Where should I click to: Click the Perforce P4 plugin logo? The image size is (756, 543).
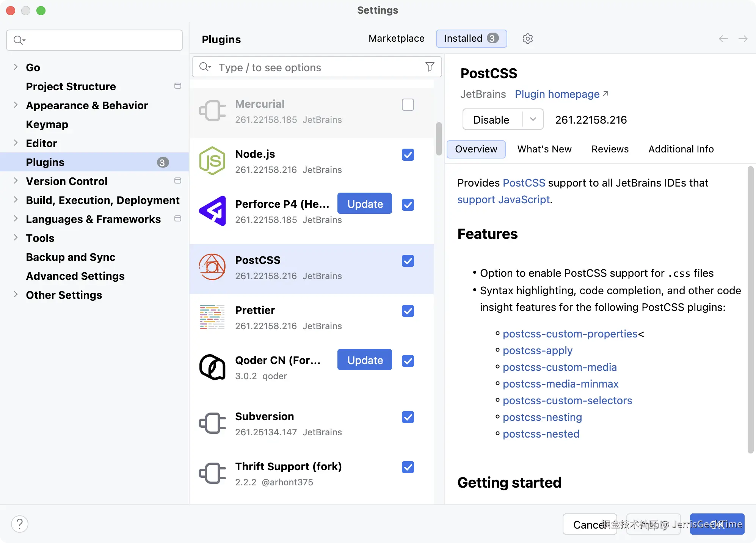(212, 211)
